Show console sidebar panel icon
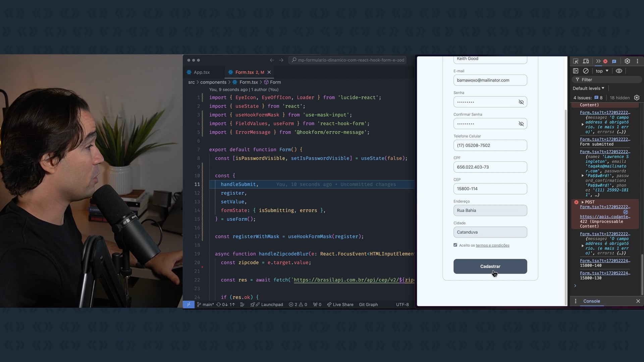This screenshot has width=644, height=362. pos(576,71)
